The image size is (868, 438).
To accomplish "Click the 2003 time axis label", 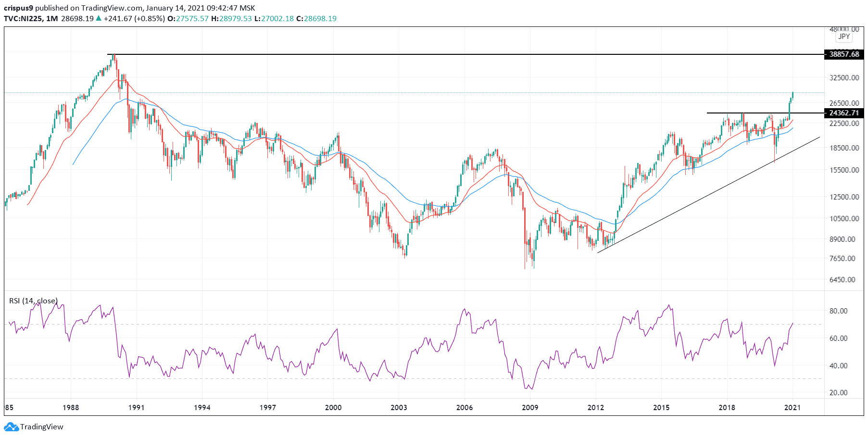I will 399,408.
